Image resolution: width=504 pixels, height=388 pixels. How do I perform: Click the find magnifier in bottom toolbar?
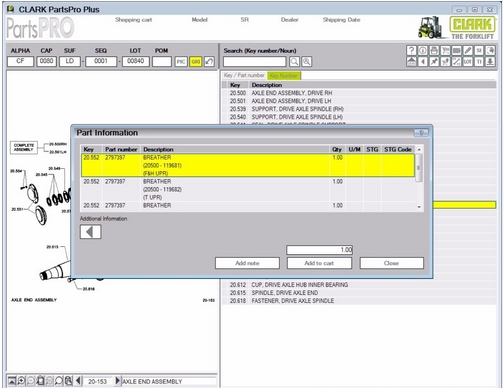tap(59, 381)
